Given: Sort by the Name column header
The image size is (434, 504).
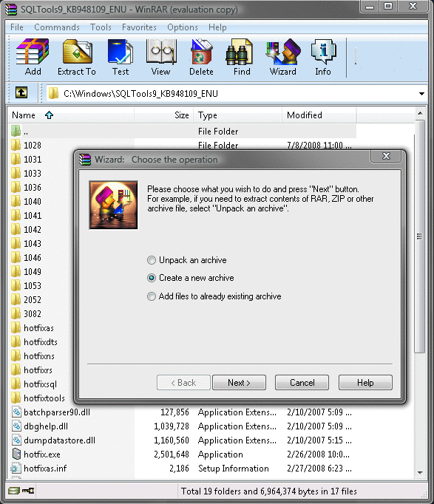Looking at the screenshot, I should point(70,115).
